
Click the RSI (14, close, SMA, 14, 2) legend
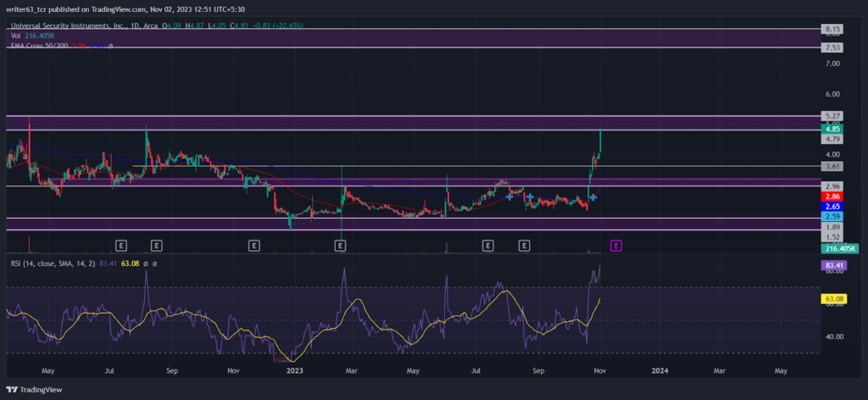click(x=53, y=264)
